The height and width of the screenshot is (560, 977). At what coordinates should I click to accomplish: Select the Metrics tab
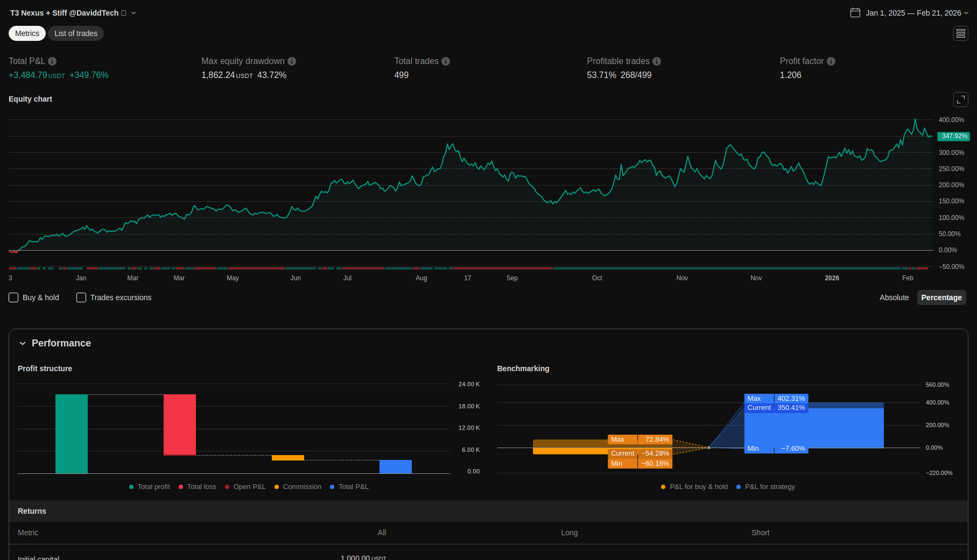pyautogui.click(x=27, y=33)
